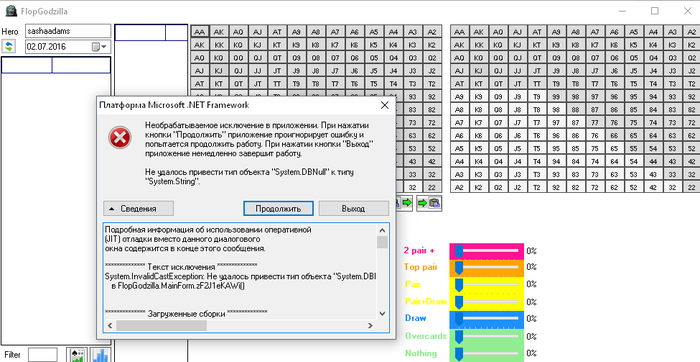Open the blue bar chart icon
This screenshot has width=700, height=362.
[101, 355]
